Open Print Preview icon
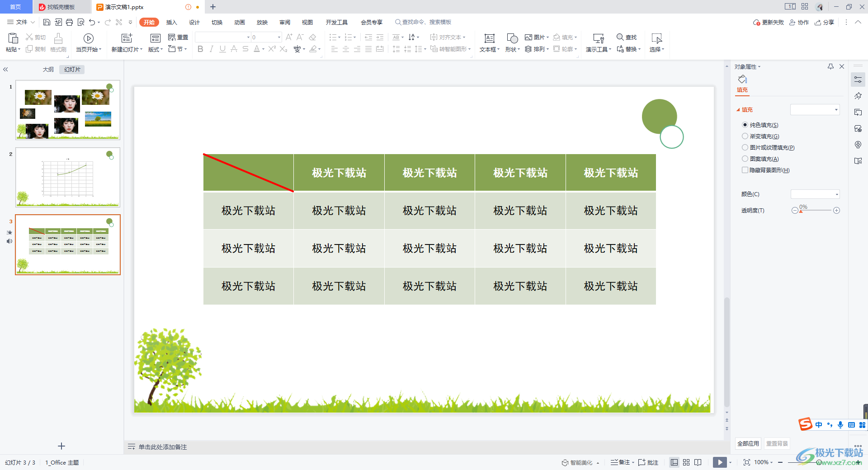This screenshot has height=470, width=868. coord(81,22)
